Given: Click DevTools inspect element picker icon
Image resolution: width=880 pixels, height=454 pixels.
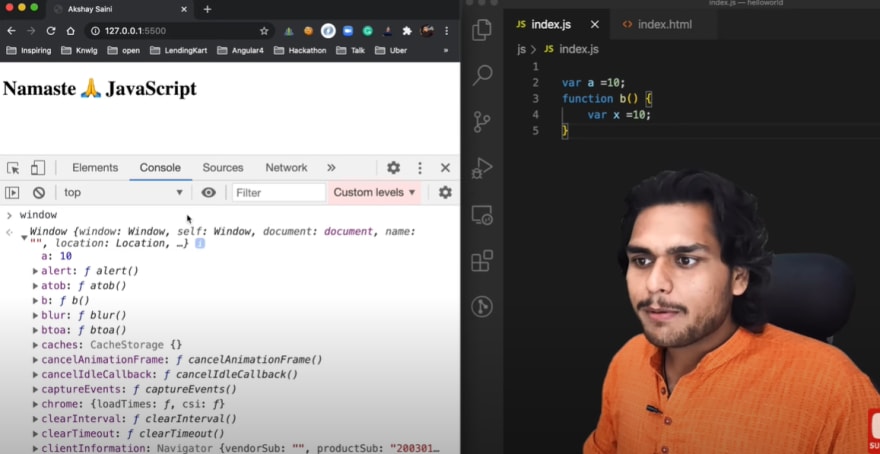Looking at the screenshot, I should click(x=13, y=168).
